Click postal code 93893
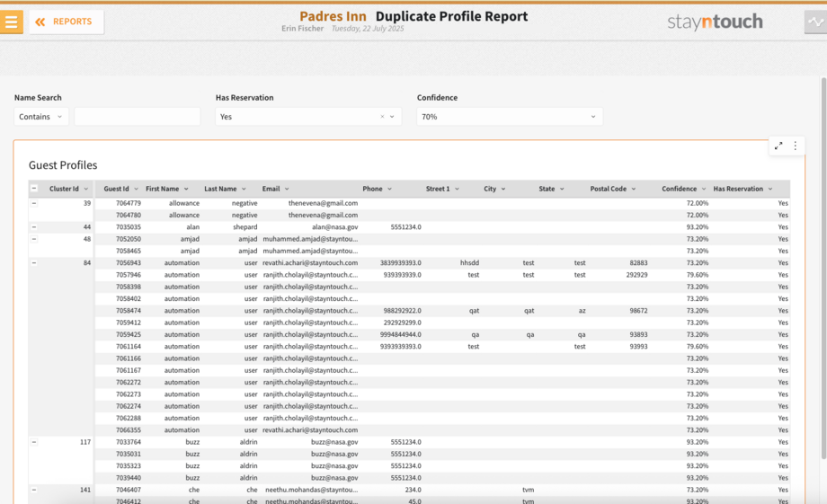This screenshot has width=827, height=504. 638,334
